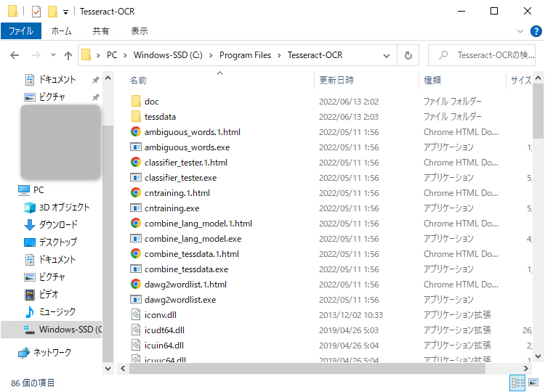Select the icudt64.dll file icon
The width and height of the screenshot is (545, 392).
[x=136, y=330]
